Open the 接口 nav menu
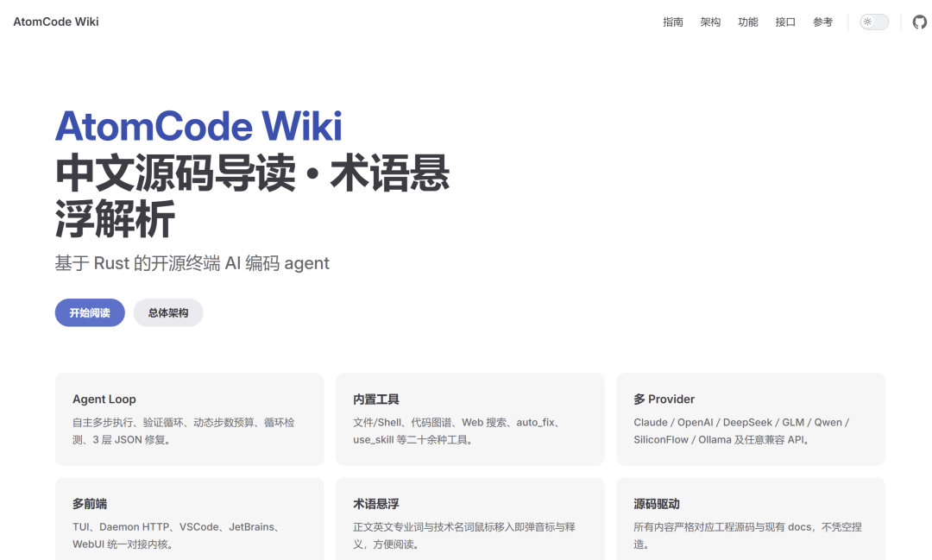932x560 pixels. point(785,22)
